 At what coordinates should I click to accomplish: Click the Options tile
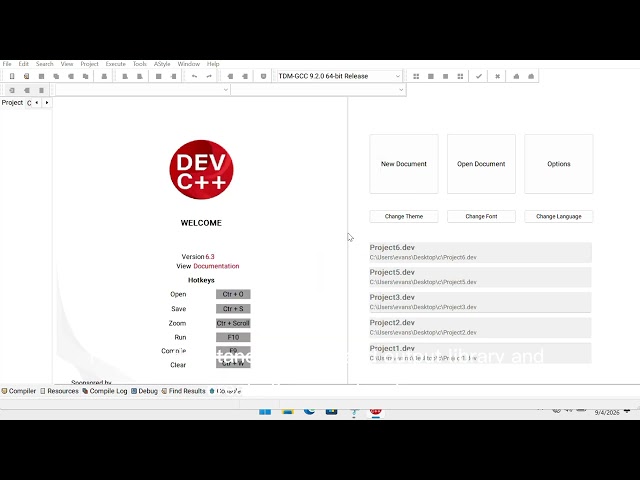click(x=559, y=164)
